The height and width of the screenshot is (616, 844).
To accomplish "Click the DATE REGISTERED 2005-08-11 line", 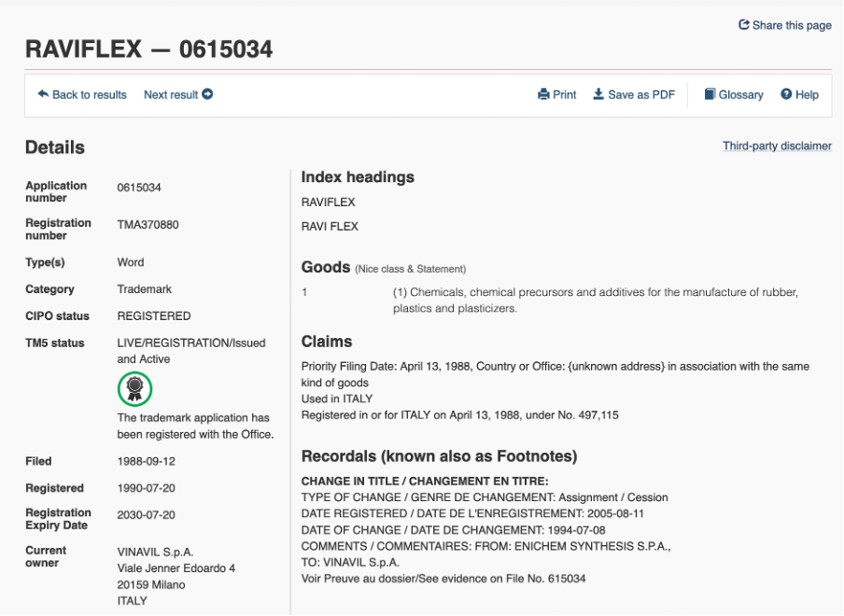I will coord(472,513).
